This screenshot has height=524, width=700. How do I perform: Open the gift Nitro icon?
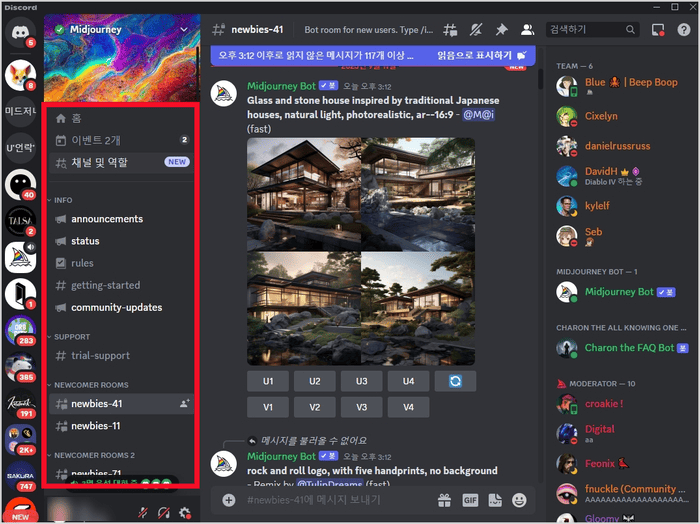tap(444, 500)
